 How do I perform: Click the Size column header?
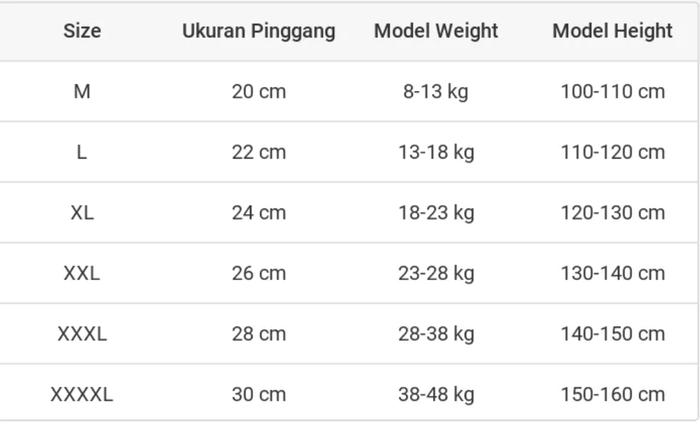coord(82,31)
